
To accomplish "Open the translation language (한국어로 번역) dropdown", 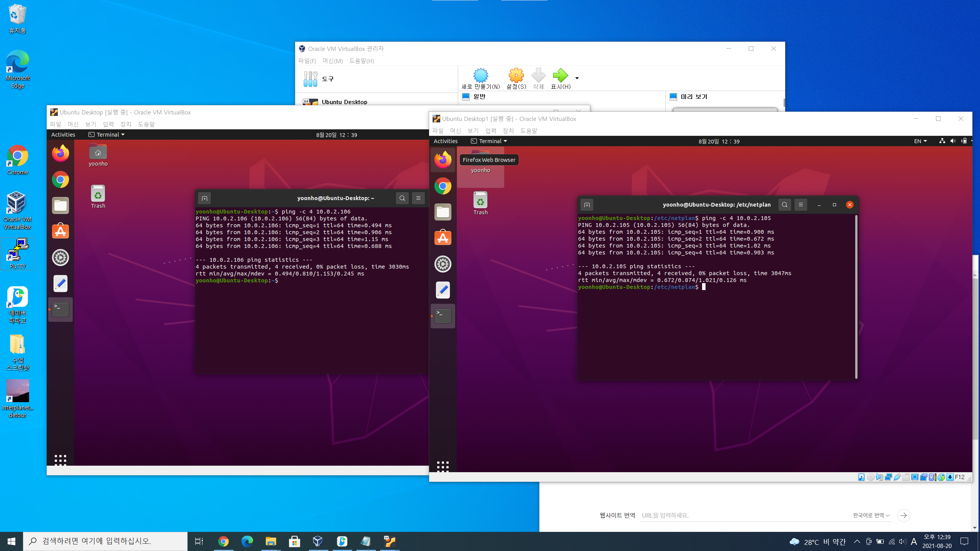I will [871, 515].
